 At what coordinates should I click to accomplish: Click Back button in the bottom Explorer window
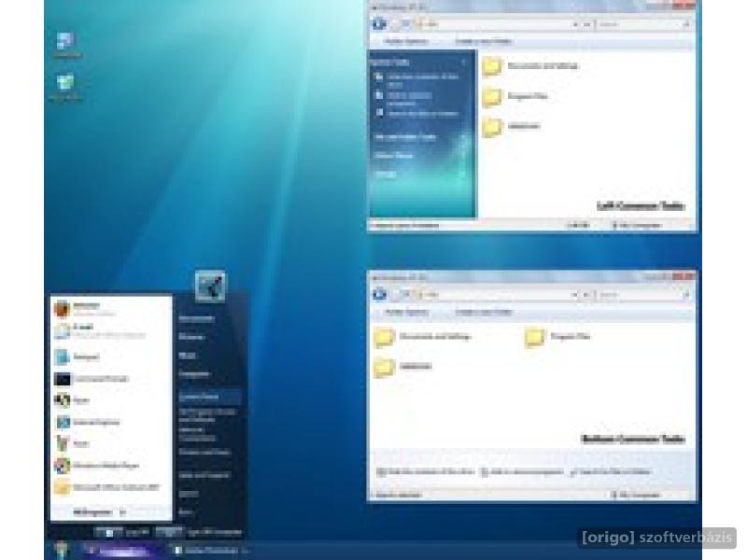(x=379, y=294)
